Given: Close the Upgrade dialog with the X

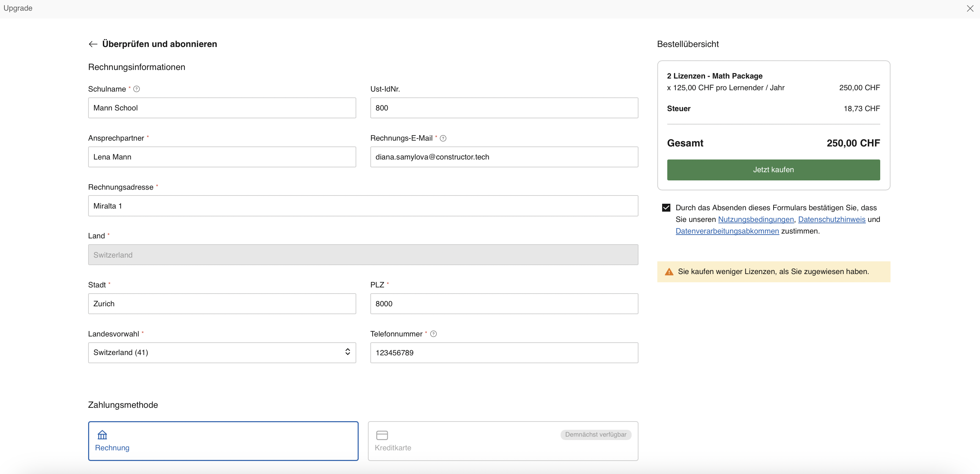Looking at the screenshot, I should (970, 8).
